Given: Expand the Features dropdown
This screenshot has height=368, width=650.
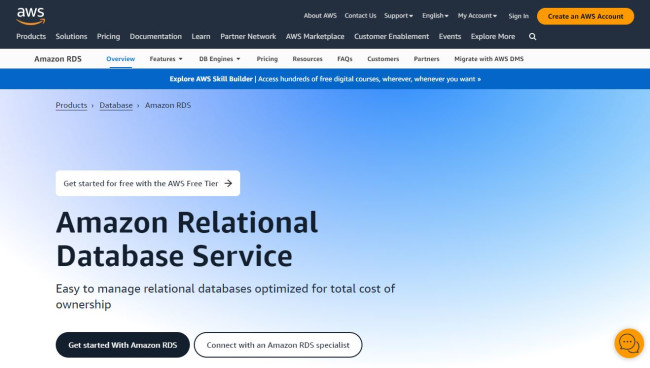Looking at the screenshot, I should [166, 59].
